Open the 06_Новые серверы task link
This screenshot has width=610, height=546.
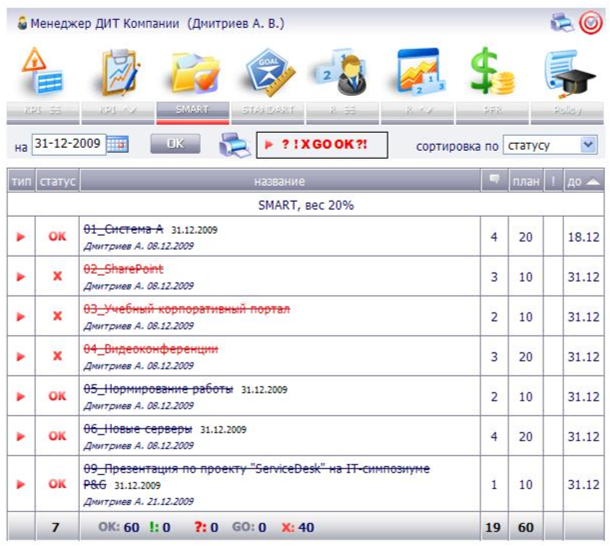coord(138,429)
